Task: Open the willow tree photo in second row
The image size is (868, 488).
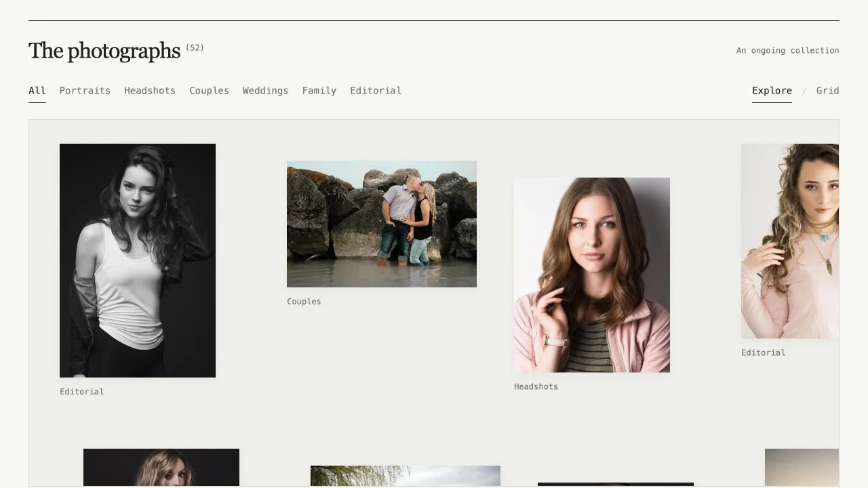Action: tap(406, 476)
